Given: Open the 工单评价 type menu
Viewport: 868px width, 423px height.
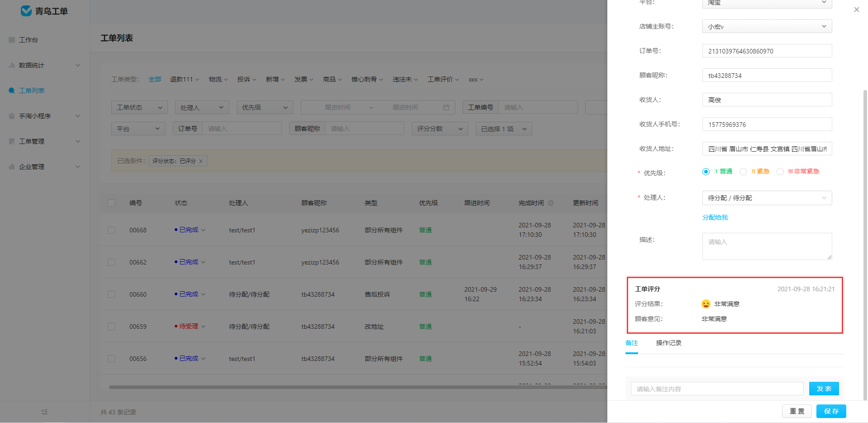Looking at the screenshot, I should point(443,79).
